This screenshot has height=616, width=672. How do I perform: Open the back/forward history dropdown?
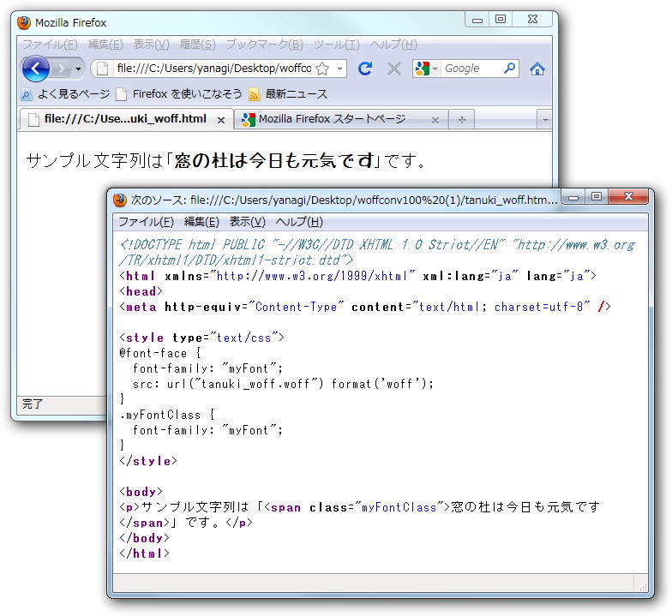click(78, 69)
